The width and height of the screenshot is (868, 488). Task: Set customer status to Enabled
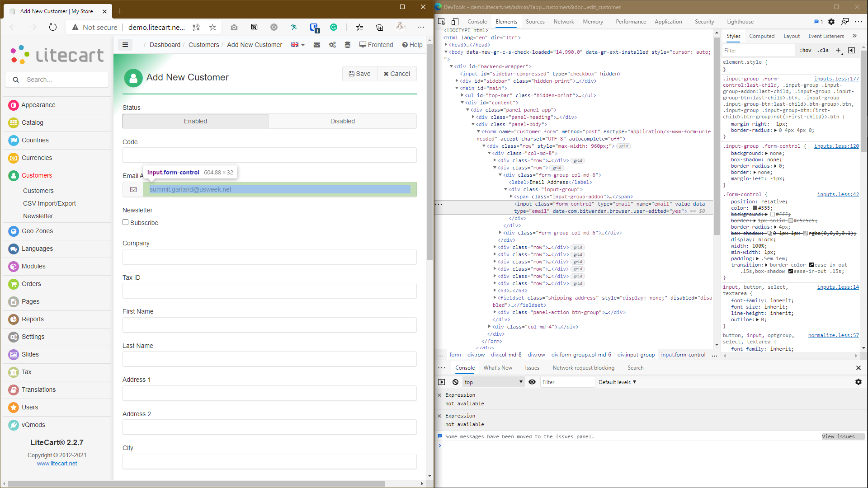(195, 121)
